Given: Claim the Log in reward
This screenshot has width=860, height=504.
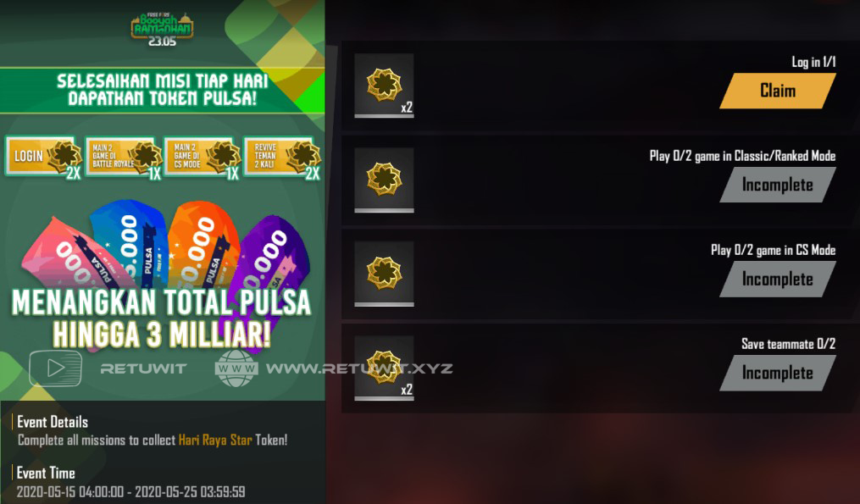Looking at the screenshot, I should pos(778,91).
